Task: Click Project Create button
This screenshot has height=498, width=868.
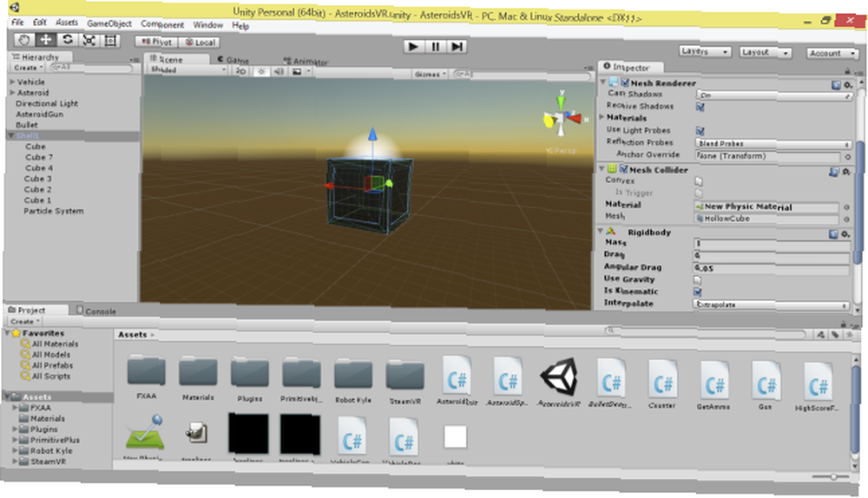Action: [x=25, y=322]
